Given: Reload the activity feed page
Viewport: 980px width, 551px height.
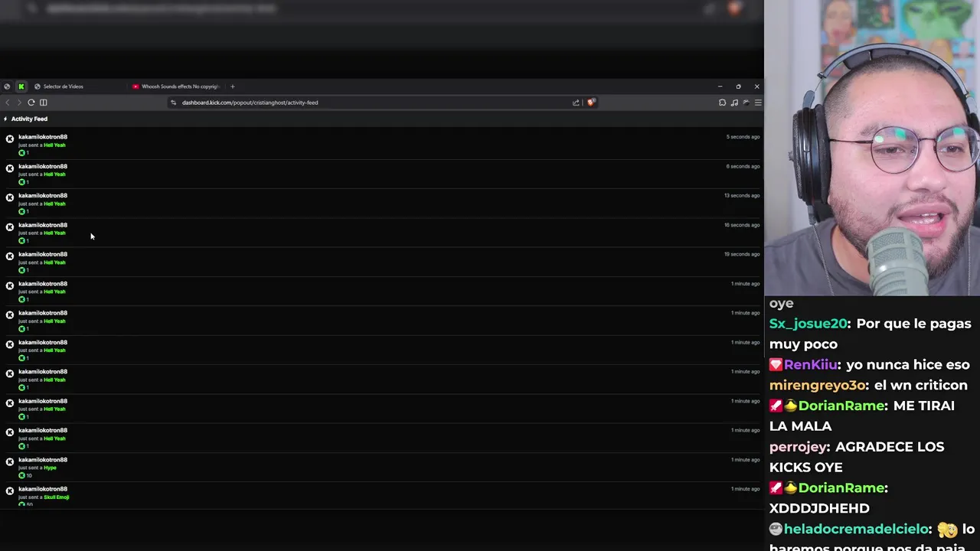Looking at the screenshot, I should click(x=31, y=103).
